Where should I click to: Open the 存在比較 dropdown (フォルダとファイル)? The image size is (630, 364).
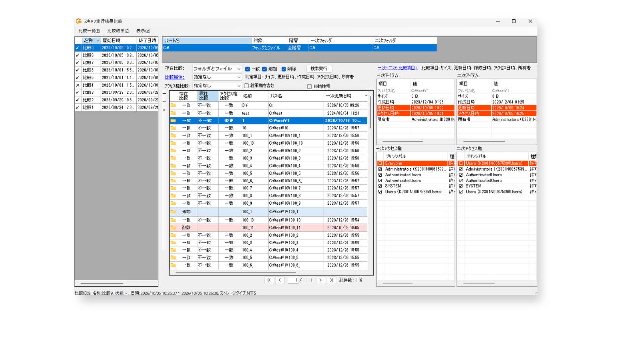click(x=217, y=69)
